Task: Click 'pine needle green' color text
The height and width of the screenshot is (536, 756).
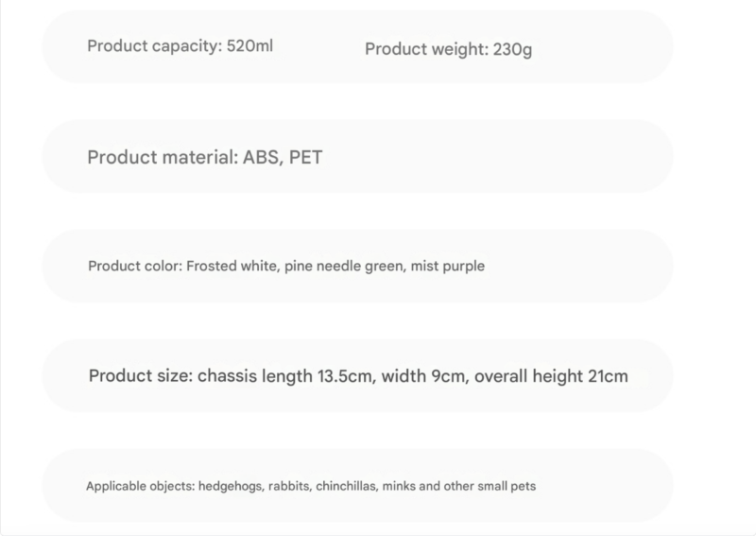Action: pyautogui.click(x=345, y=267)
